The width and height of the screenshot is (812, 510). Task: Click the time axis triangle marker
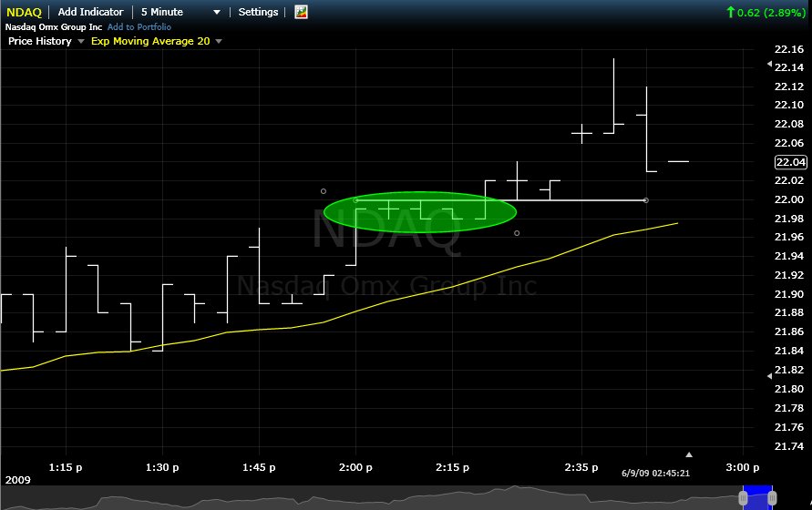[x=689, y=454]
